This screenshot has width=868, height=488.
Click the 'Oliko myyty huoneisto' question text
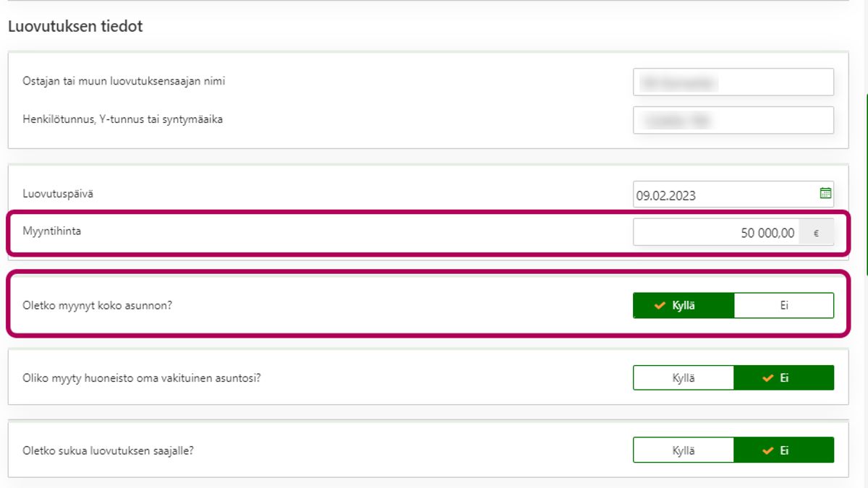point(142,377)
